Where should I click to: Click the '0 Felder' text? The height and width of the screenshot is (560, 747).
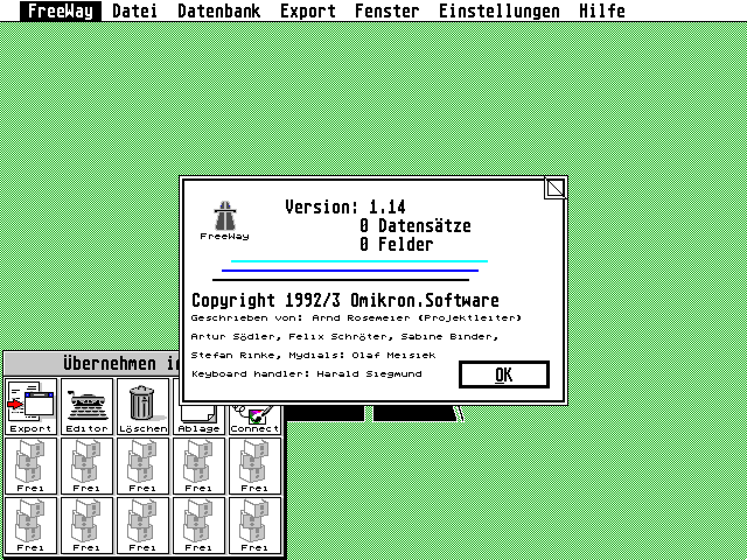[396, 244]
